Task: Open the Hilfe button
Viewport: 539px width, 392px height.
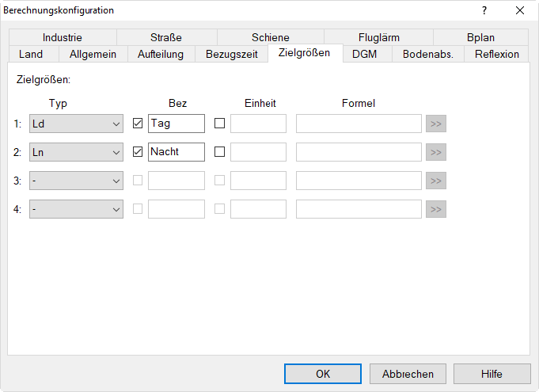Action: coord(492,374)
